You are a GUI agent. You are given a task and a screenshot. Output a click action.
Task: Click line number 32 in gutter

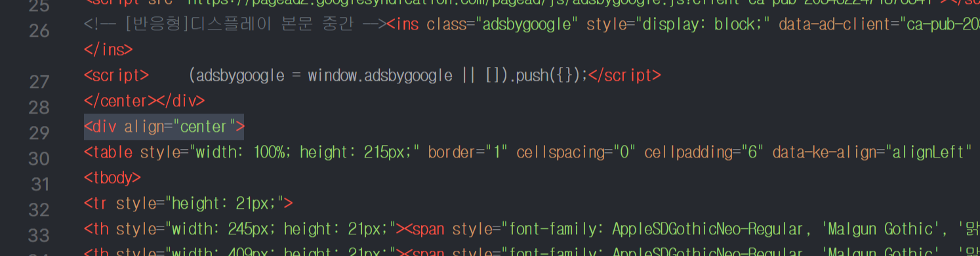(x=39, y=210)
